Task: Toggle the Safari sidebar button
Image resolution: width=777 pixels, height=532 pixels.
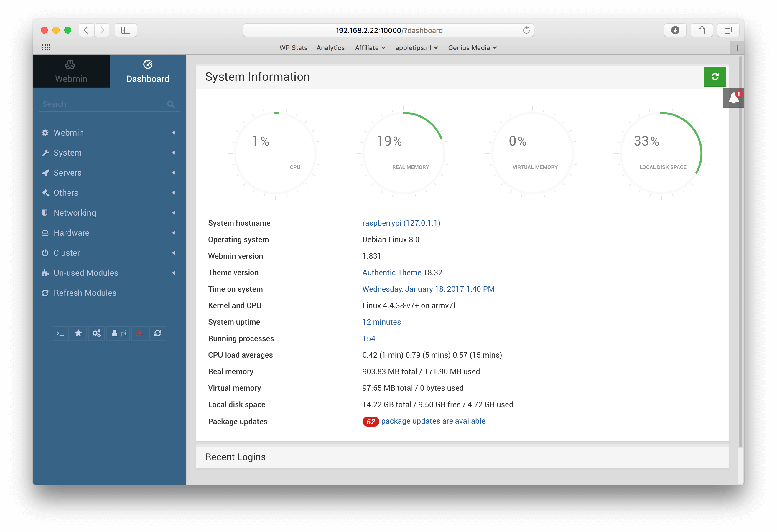Action: [x=126, y=30]
